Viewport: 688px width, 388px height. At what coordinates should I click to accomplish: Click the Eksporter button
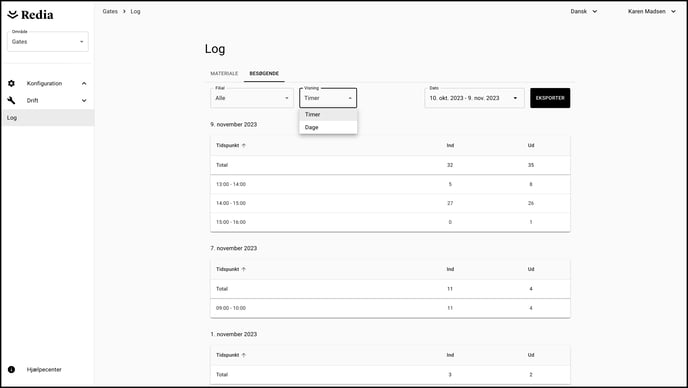(x=550, y=98)
